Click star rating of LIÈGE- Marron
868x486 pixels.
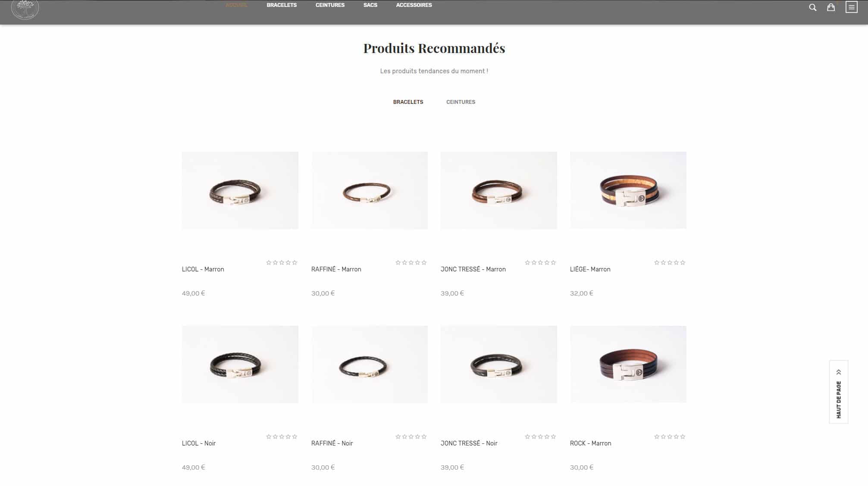tap(670, 262)
